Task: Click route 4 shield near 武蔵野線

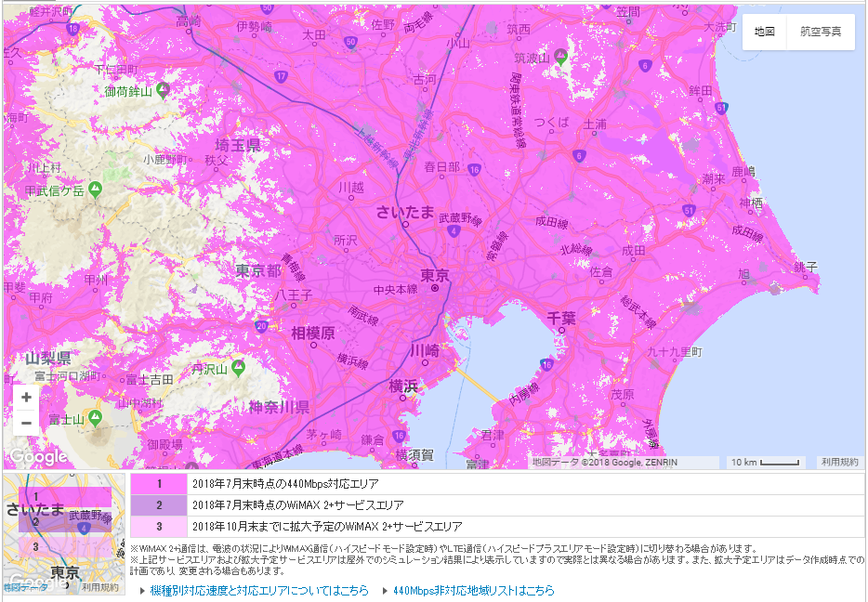Action: tap(454, 231)
